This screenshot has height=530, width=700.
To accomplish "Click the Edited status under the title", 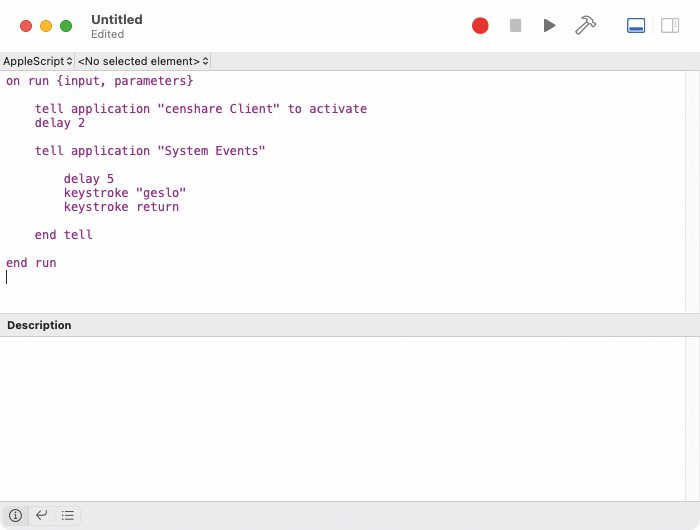I will click(107, 34).
